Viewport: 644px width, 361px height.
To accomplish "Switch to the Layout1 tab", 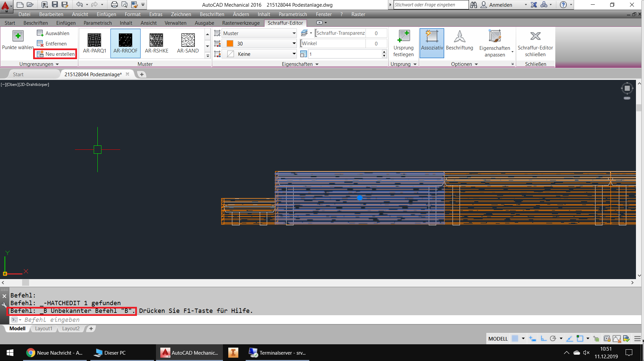I will (44, 329).
